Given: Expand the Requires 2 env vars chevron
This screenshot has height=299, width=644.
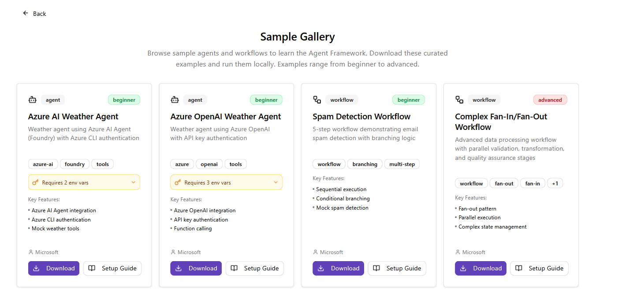Looking at the screenshot, I should 134,182.
